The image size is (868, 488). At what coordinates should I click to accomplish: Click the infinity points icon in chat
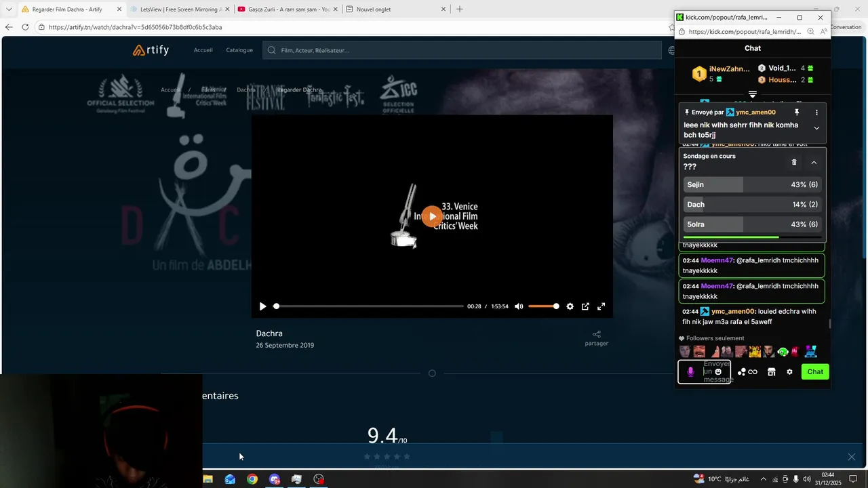point(753,371)
